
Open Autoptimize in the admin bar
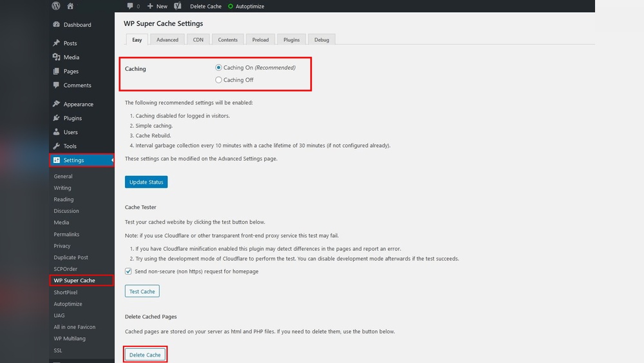(250, 6)
